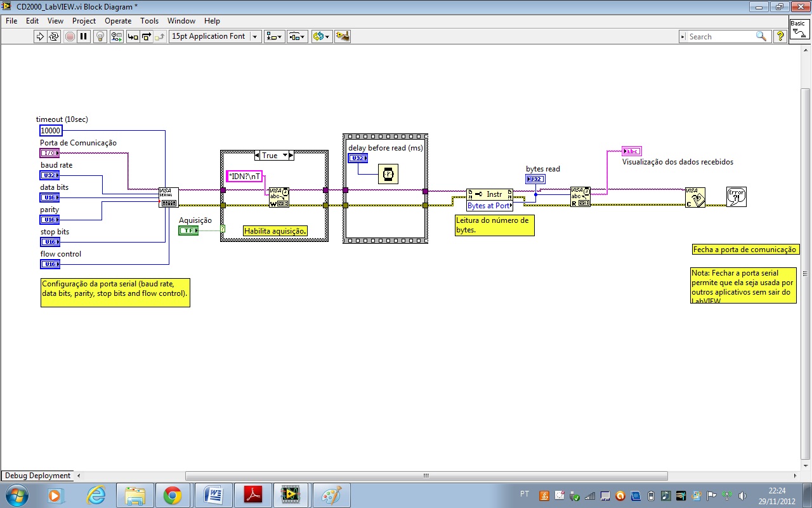Click the Simple Error Handler node
The width and height of the screenshot is (812, 508).
point(736,197)
